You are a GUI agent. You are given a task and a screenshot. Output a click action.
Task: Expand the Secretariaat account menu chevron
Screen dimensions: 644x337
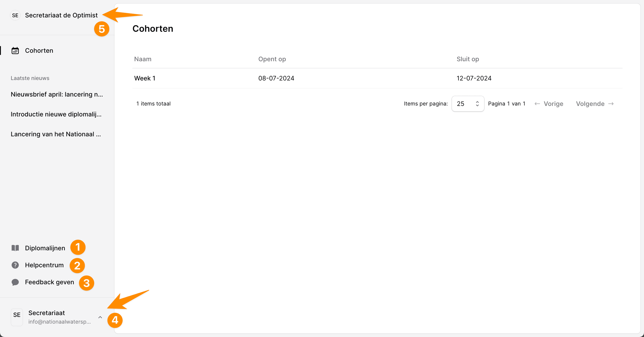pos(100,317)
